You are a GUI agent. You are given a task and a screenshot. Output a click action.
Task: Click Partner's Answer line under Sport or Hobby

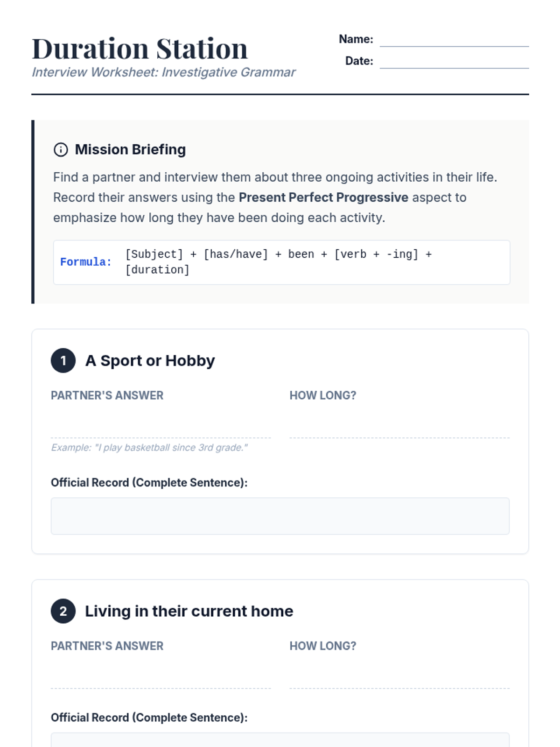pos(161,424)
